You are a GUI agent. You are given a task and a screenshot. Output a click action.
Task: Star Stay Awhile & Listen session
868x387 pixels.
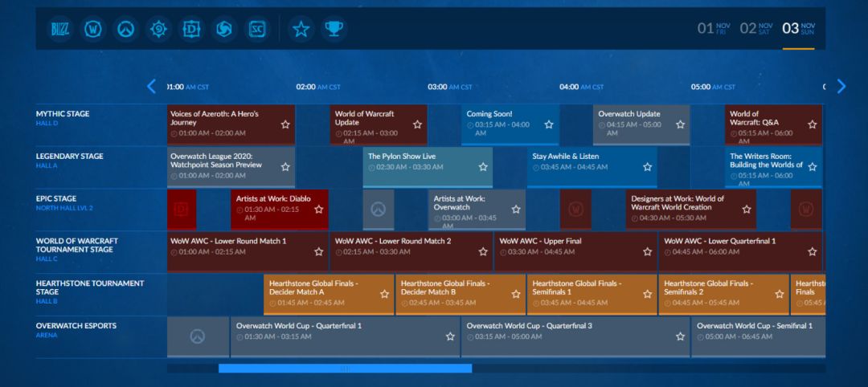point(648,167)
